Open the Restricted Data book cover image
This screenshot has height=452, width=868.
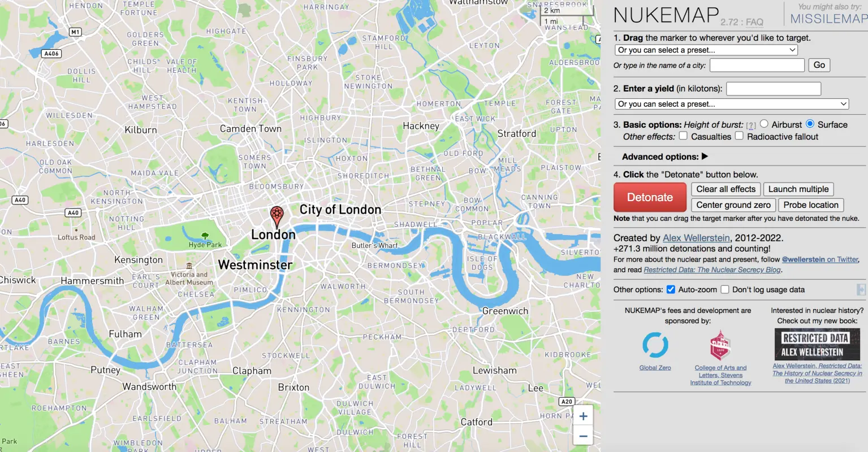817,344
